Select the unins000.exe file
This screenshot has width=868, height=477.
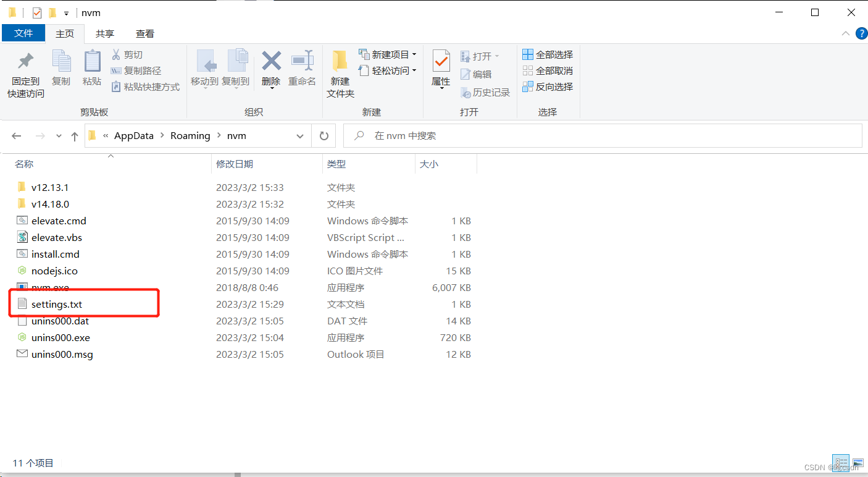[x=61, y=337]
